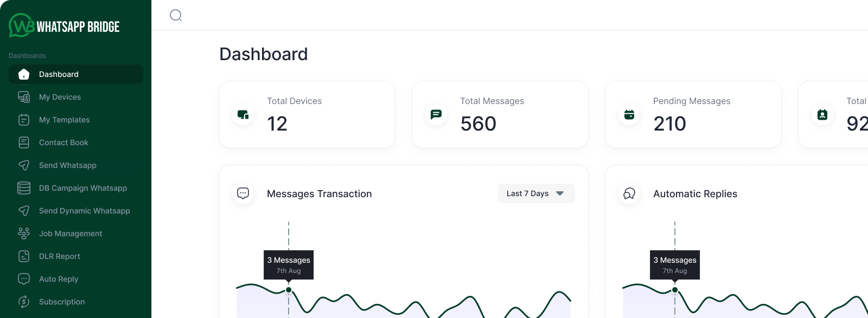The image size is (868, 318).
Task: Select Send Whatsapp from sidebar
Action: click(67, 165)
